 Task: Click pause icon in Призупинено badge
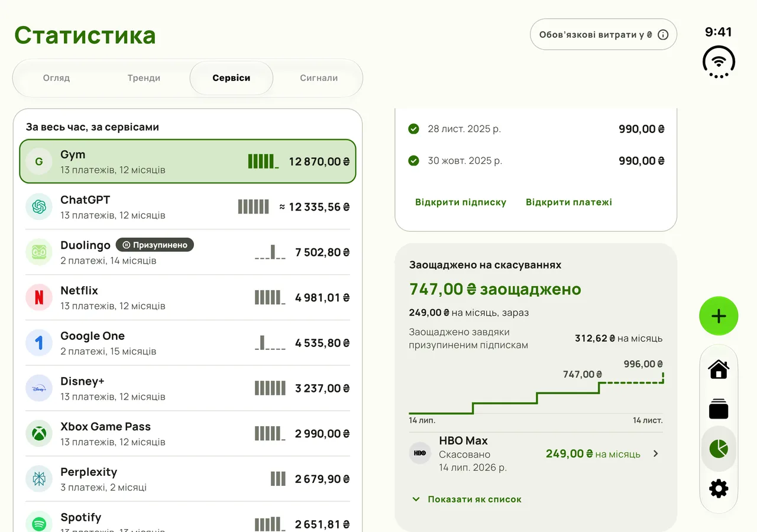126,245
